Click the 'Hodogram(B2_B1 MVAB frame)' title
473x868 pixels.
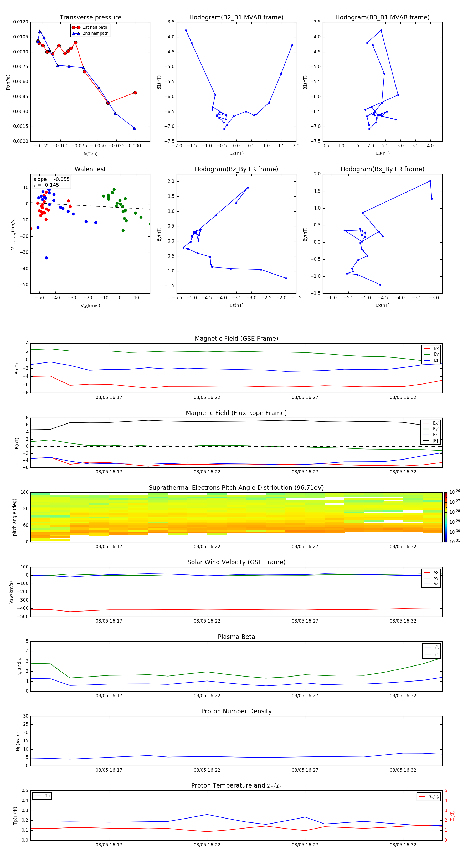click(236, 18)
